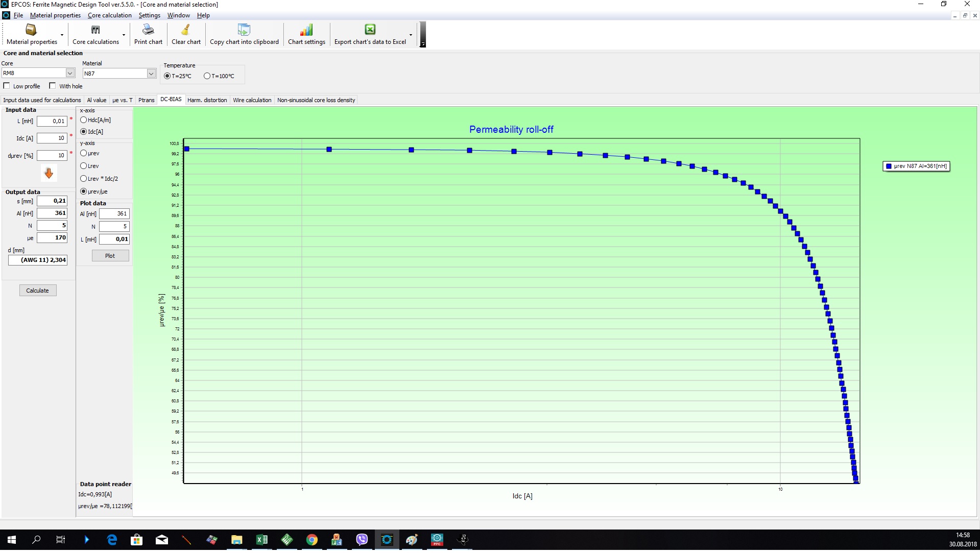Click the blue legend marker for µrev N87
The width and height of the screenshot is (980, 553).
pos(889,166)
